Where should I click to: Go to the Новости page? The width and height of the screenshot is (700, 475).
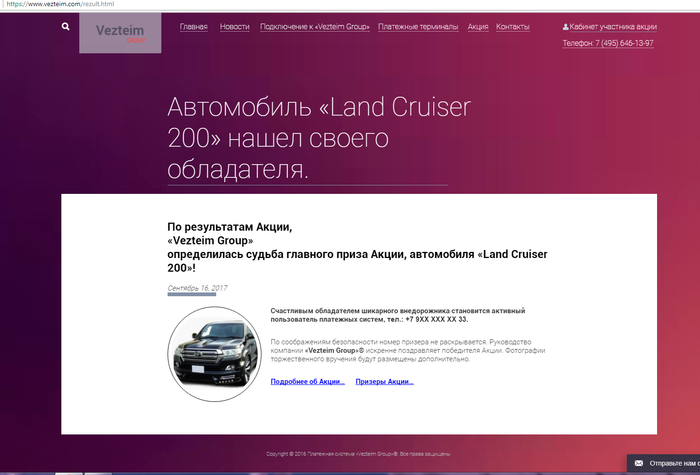(x=234, y=27)
